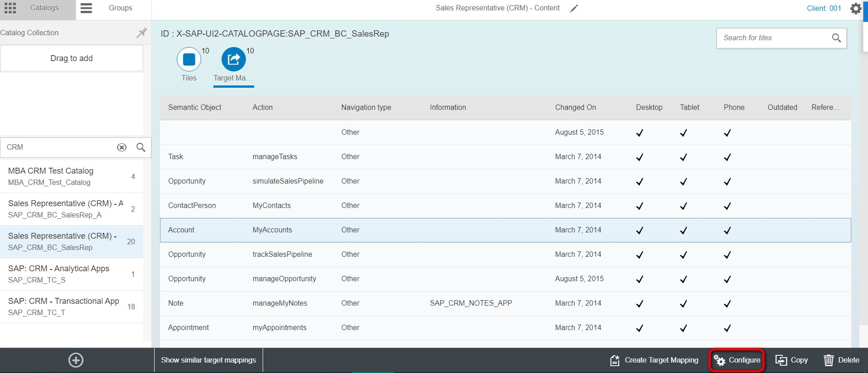
Task: Select the Tiles view icon
Action: 189,59
